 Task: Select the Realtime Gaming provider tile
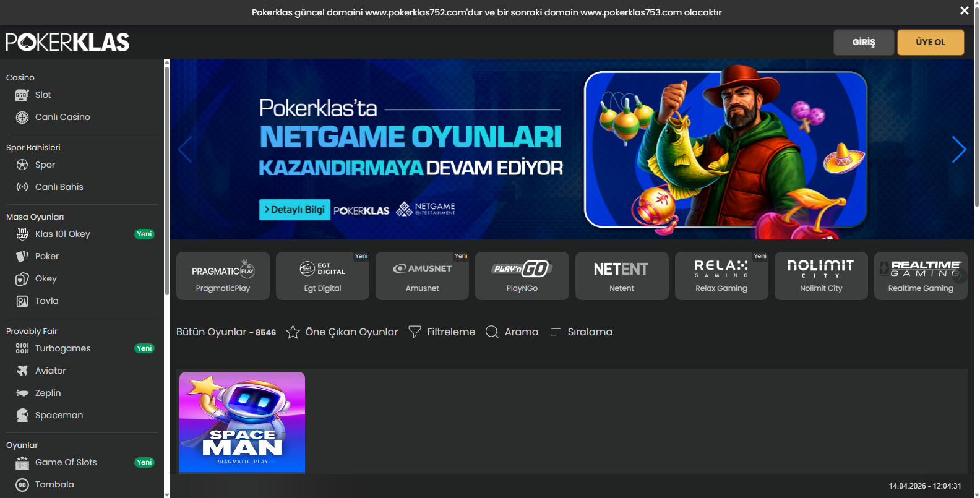(x=921, y=276)
